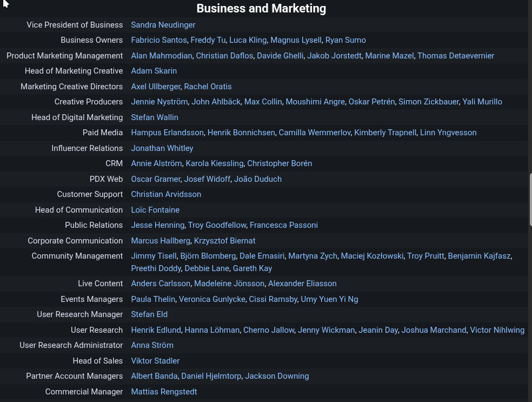Click Christian Daflos link
The height and width of the screenshot is (402, 532).
224,56
